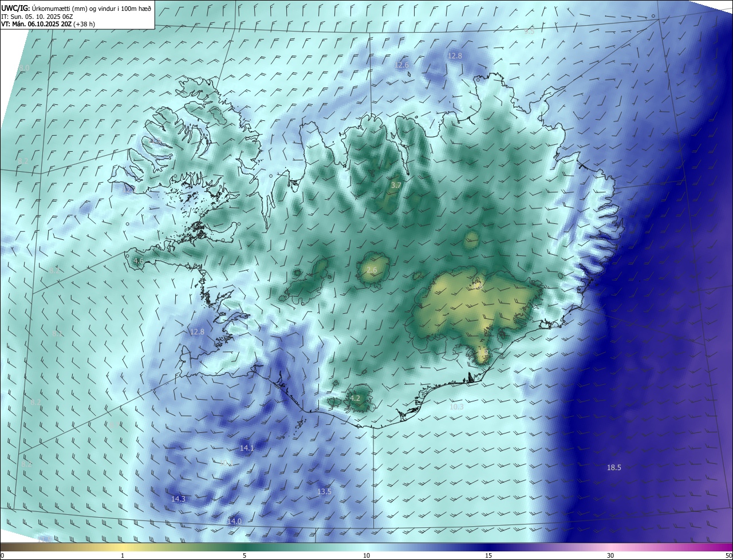This screenshot has width=733, height=560.
Task: Click the 10.3 value near the south coast
Action: pos(456,407)
